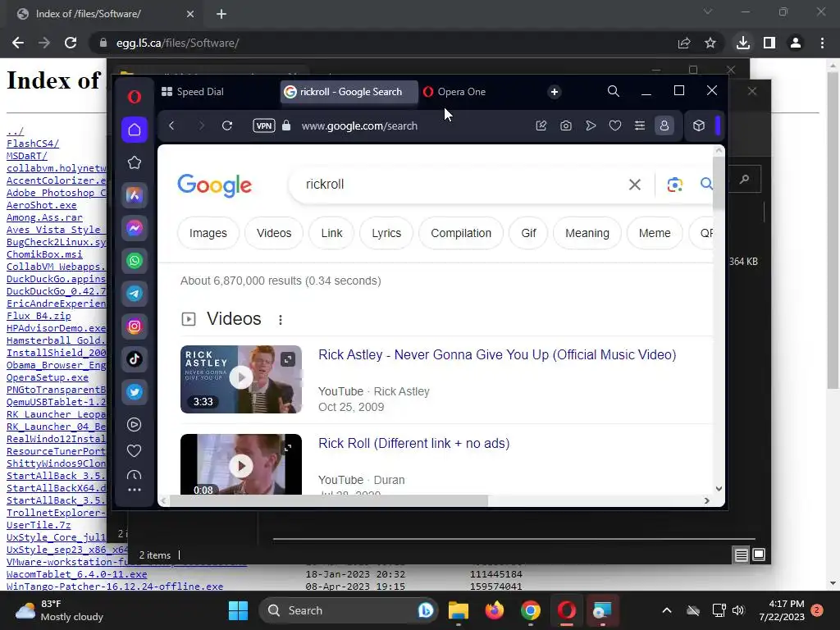Viewport: 840px width, 630px height.
Task: Open Aria AI icon in Opera sidebar
Action: [x=135, y=195]
